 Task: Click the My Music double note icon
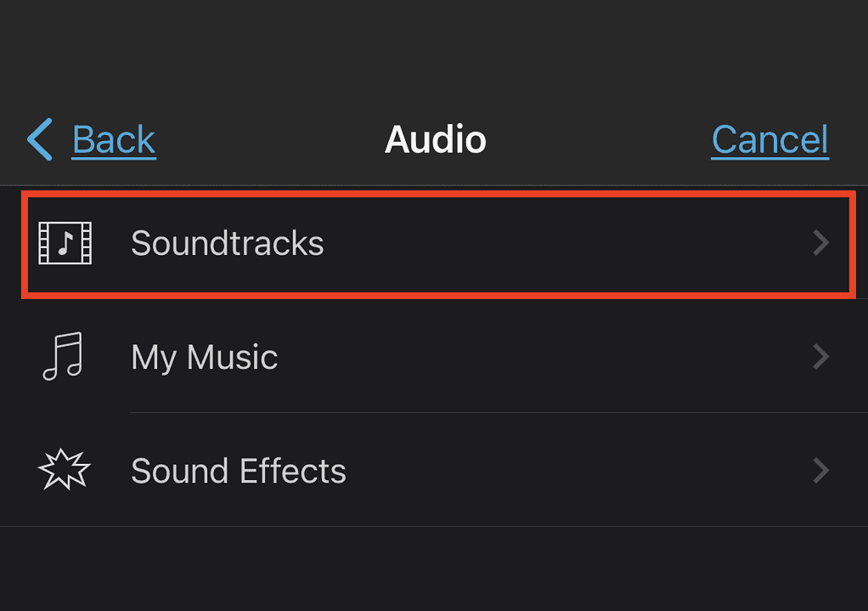point(63,355)
